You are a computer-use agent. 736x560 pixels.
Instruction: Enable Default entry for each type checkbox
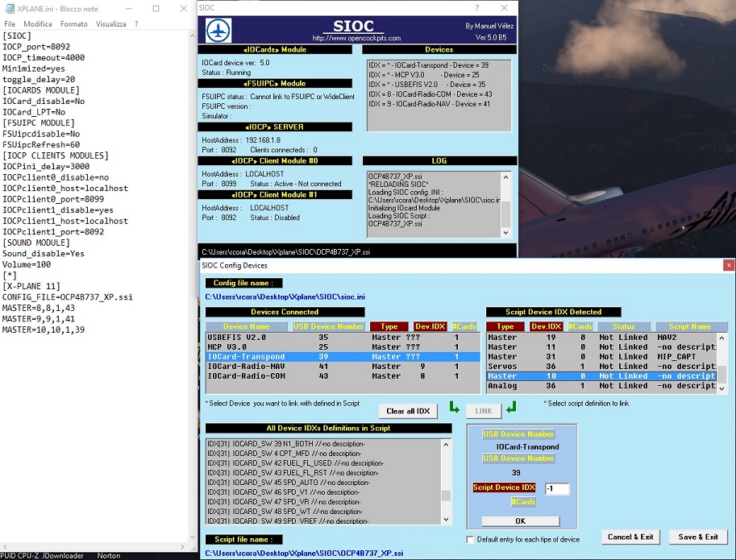click(471, 539)
